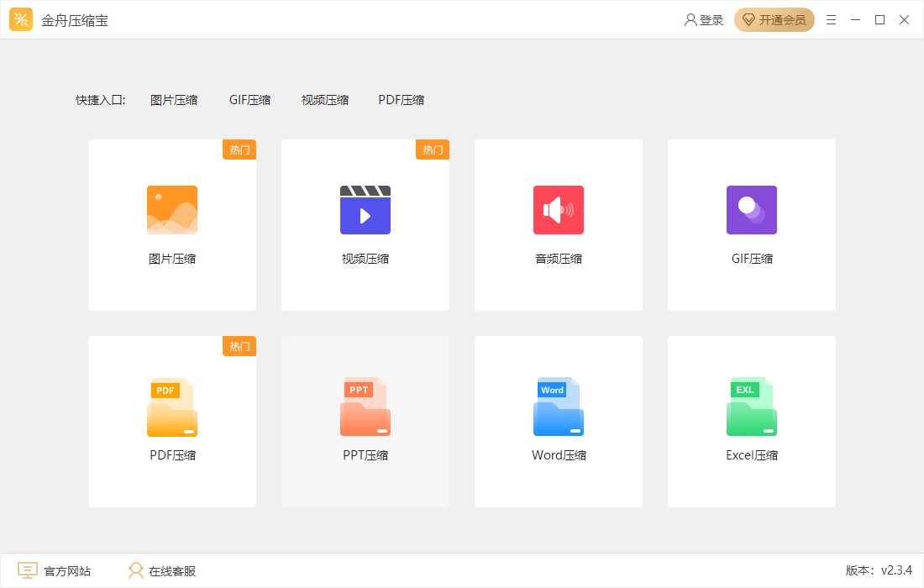The width and height of the screenshot is (924, 588).
Task: Open PDF压缩 quick entry shortcut
Action: (x=401, y=99)
